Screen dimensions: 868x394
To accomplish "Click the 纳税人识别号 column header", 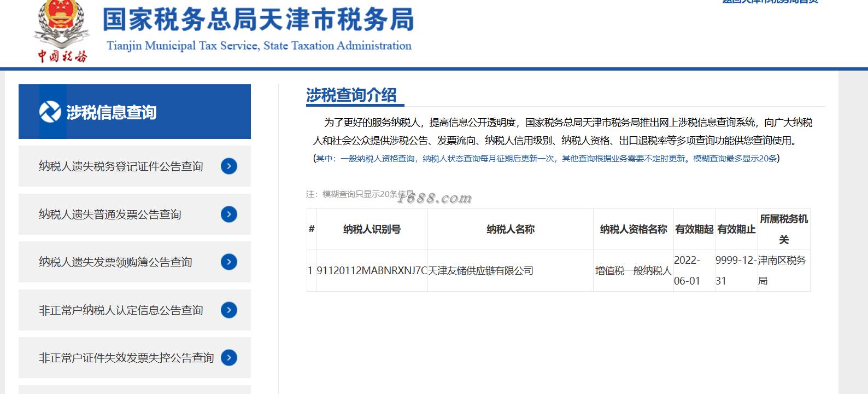I will click(372, 229).
